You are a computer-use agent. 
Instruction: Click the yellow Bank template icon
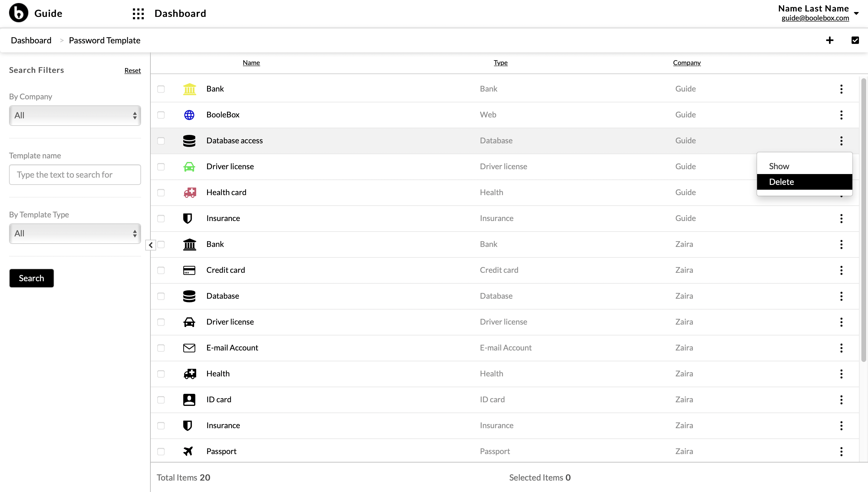pos(189,89)
